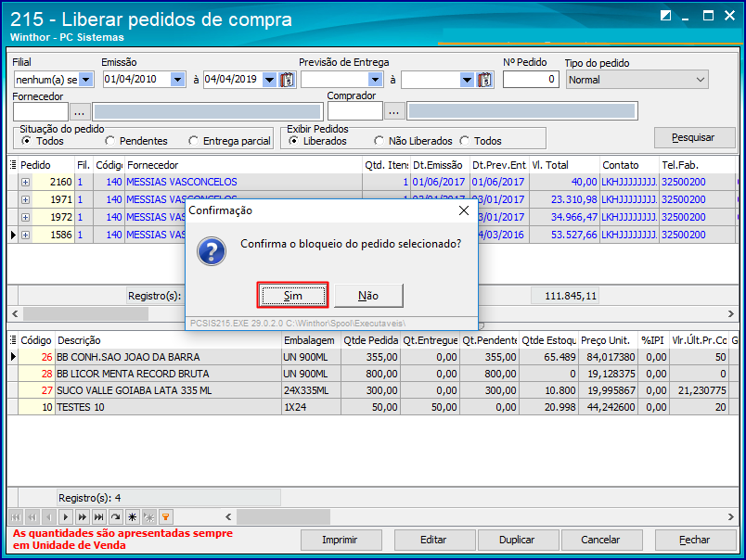Click the Duplicar button
The height and width of the screenshot is (560, 746).
[518, 540]
